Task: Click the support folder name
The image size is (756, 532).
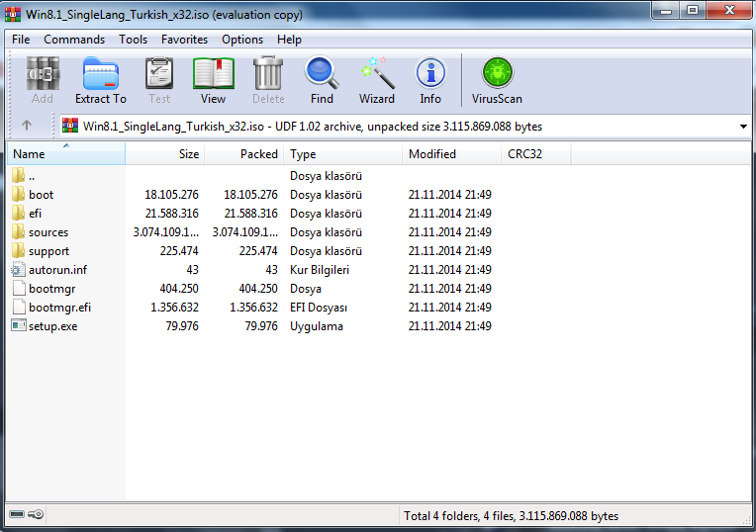Action: tap(48, 251)
